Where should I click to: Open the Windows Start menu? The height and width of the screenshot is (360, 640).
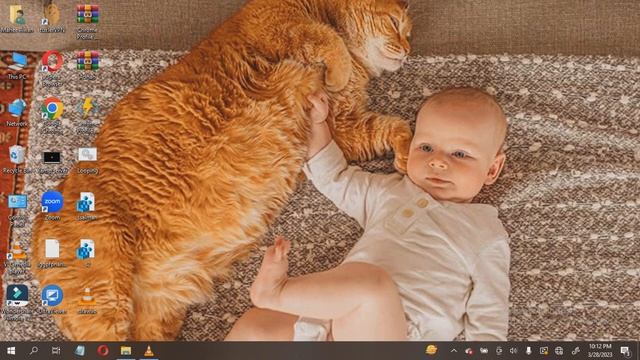point(11,351)
